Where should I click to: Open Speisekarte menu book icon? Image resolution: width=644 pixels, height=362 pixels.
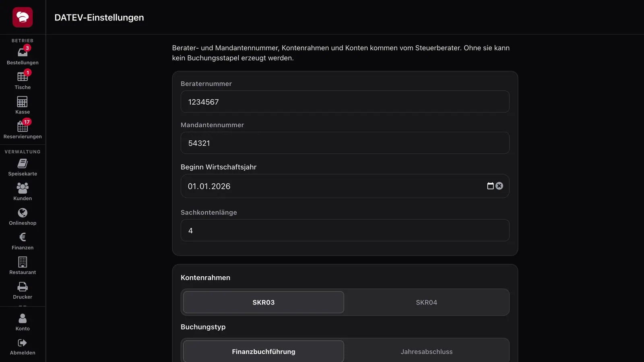pos(23,163)
